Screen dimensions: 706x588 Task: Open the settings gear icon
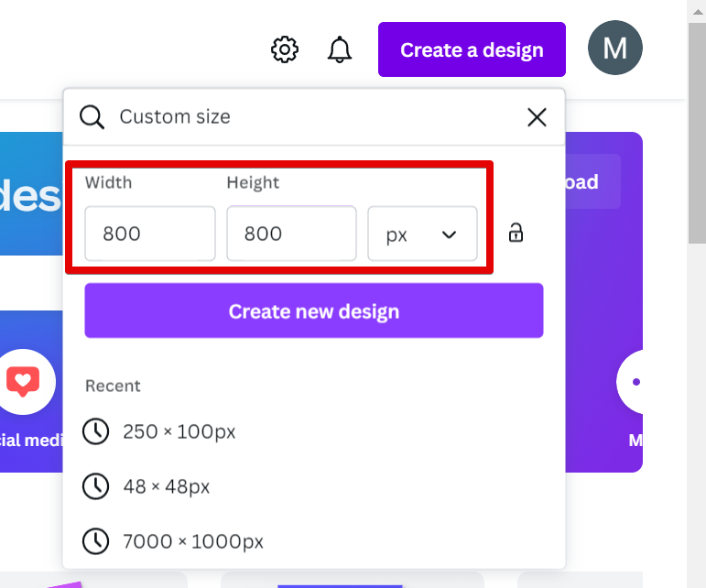pyautogui.click(x=285, y=49)
